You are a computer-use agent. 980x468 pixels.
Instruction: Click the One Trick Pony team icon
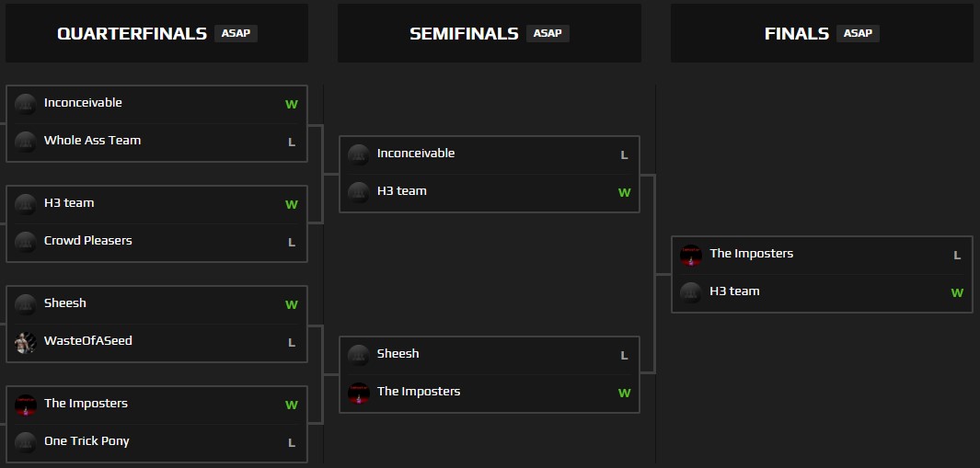[x=26, y=442]
